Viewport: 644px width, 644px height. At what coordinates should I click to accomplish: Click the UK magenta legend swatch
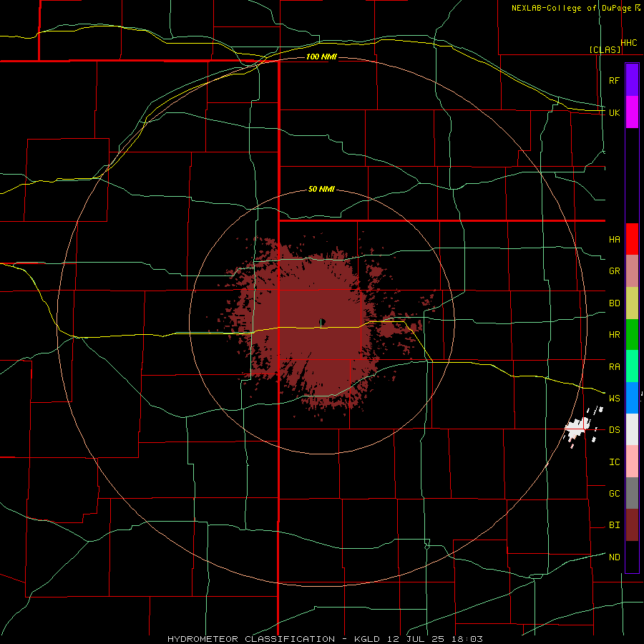632,112
